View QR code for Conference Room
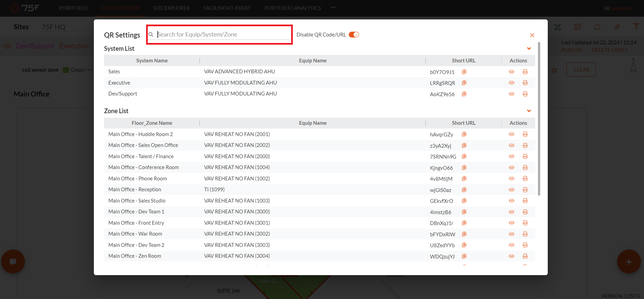Screen dimensions: 644x299 (x=511, y=167)
